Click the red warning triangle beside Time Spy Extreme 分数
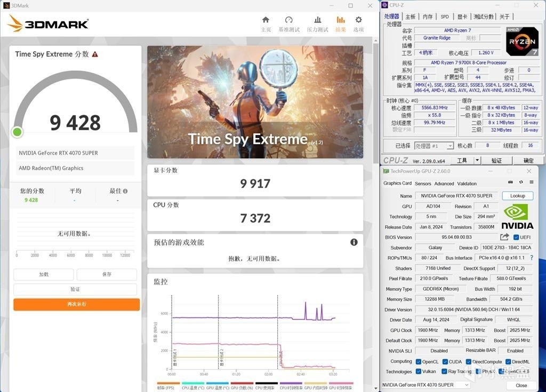546x392 pixels. point(95,54)
